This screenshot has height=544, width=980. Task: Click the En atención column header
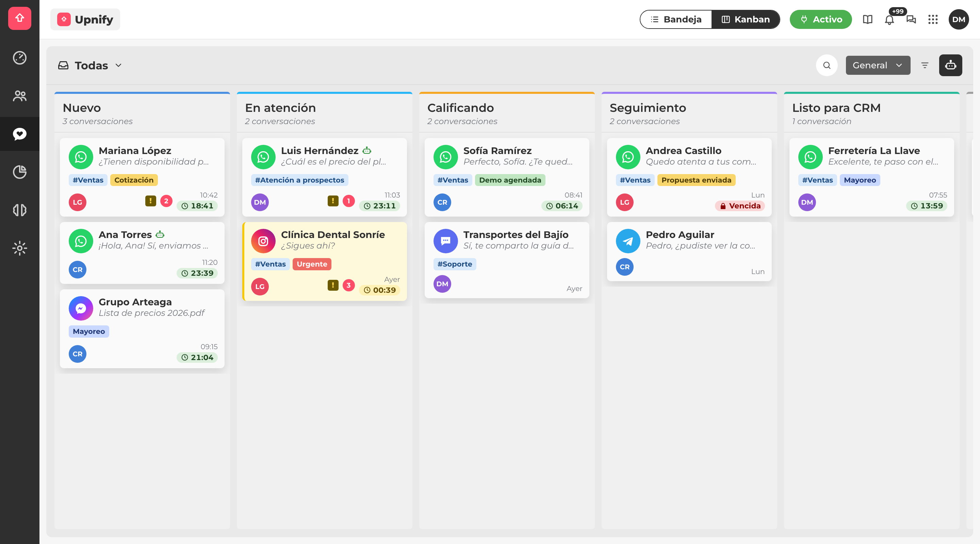(x=324, y=113)
